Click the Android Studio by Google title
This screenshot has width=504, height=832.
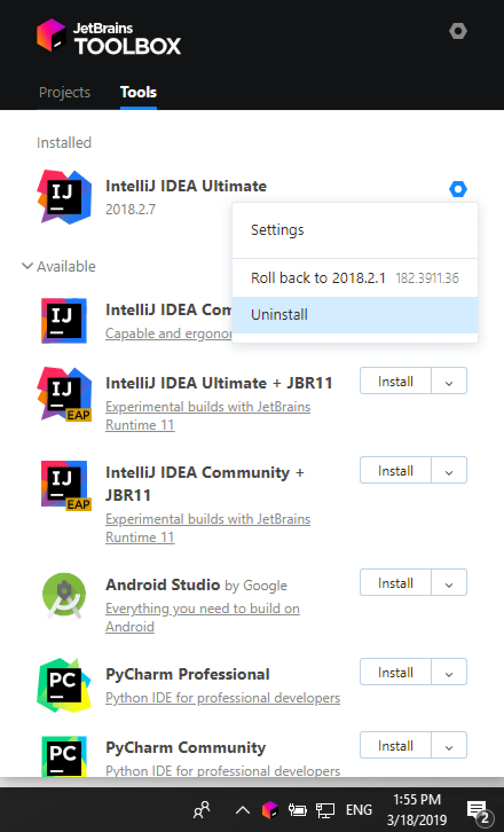coord(196,585)
